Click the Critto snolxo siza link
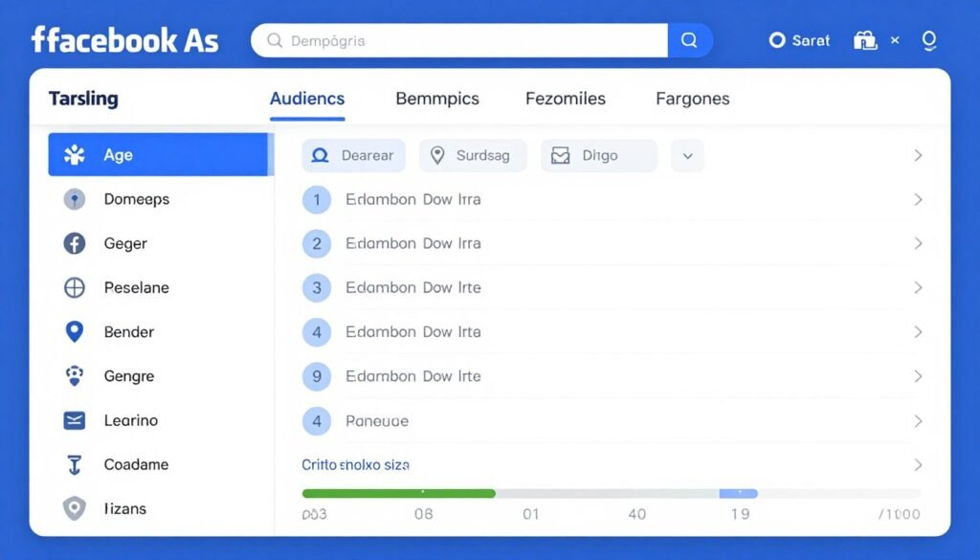The image size is (980, 560). (356, 464)
